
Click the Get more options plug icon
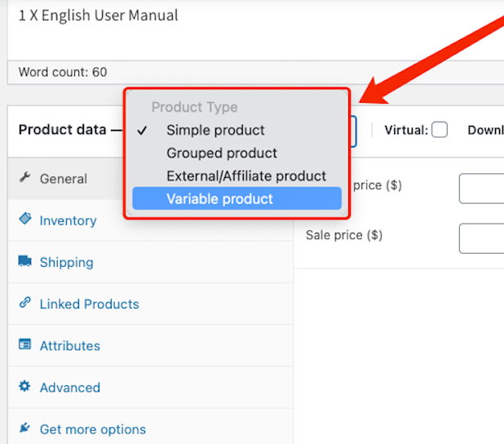coord(24,428)
